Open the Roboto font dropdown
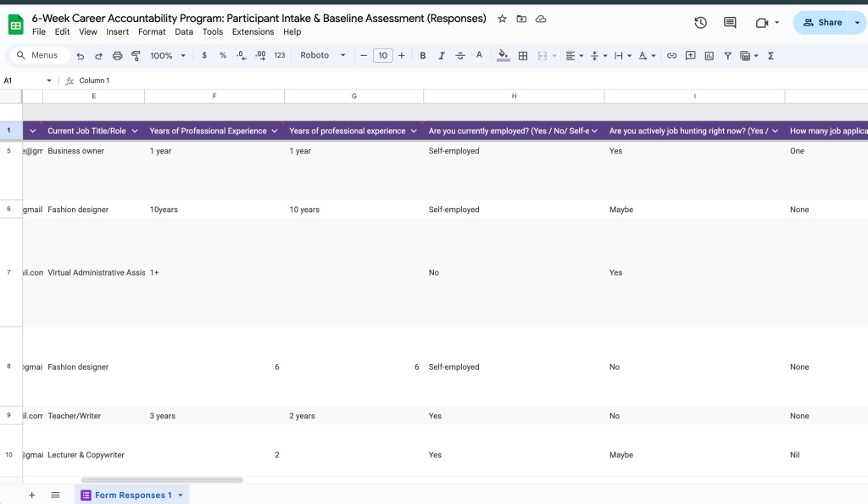 (323, 56)
